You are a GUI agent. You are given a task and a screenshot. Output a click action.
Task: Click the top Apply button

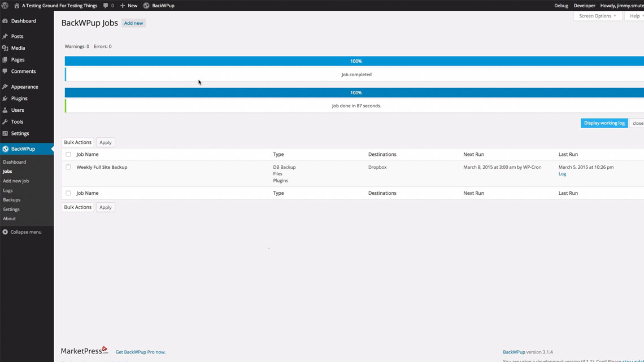(x=106, y=142)
